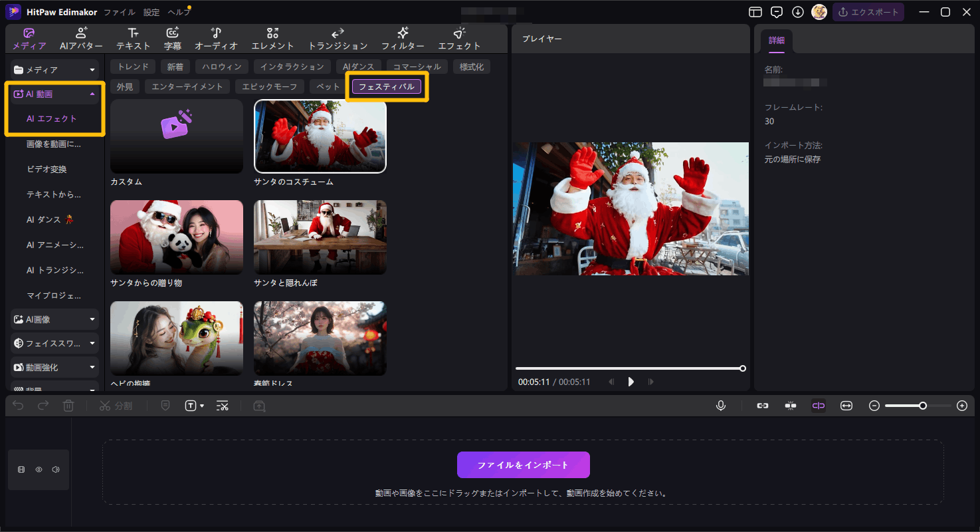Toggle track visibility eye icon

click(39, 469)
